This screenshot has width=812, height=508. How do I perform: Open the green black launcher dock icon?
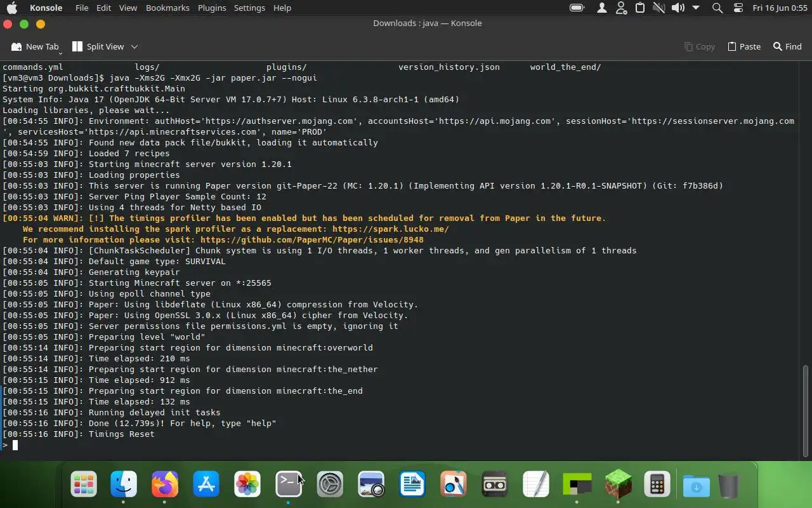point(577,485)
